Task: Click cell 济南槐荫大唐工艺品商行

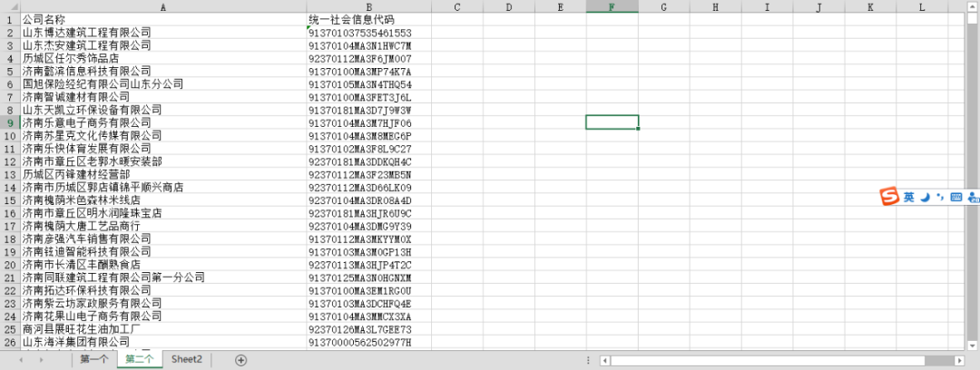Action: 163,226
